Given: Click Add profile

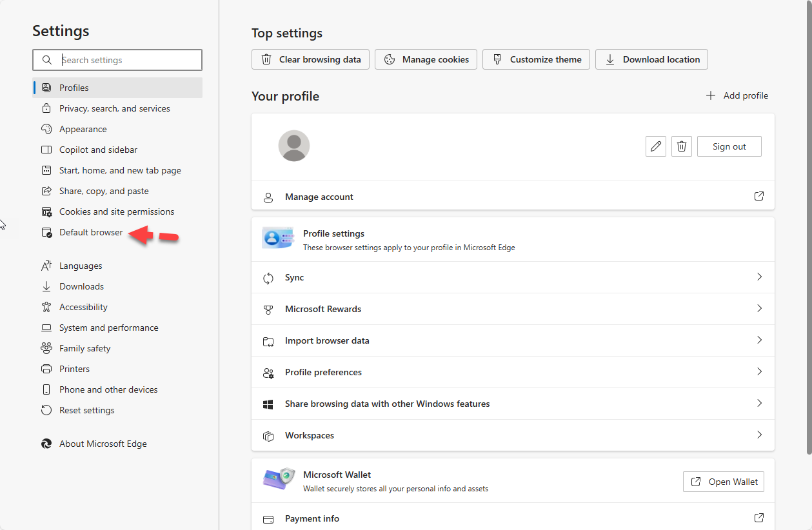Looking at the screenshot, I should pos(737,95).
